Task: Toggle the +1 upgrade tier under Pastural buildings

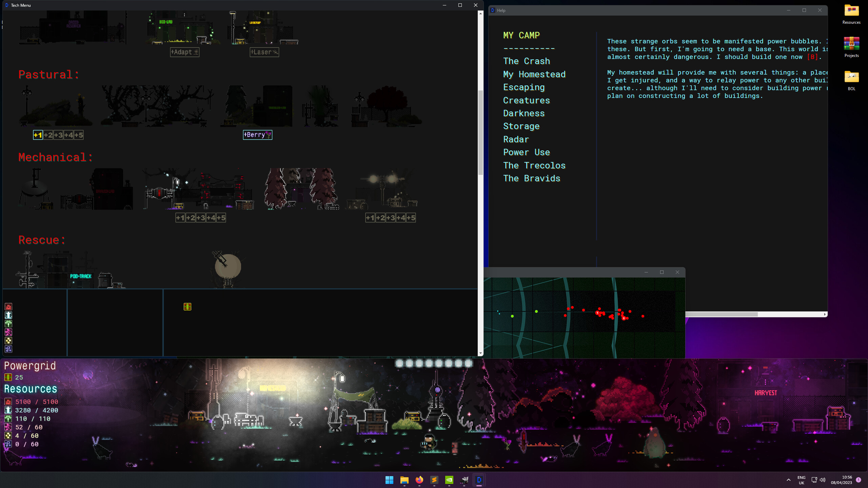Action: tap(37, 135)
